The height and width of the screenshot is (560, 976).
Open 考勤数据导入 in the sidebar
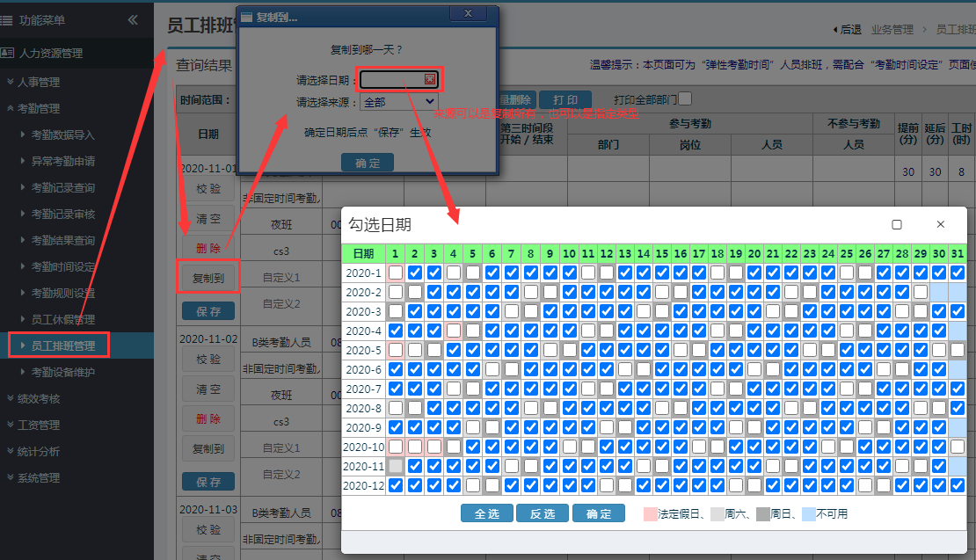coord(62,135)
